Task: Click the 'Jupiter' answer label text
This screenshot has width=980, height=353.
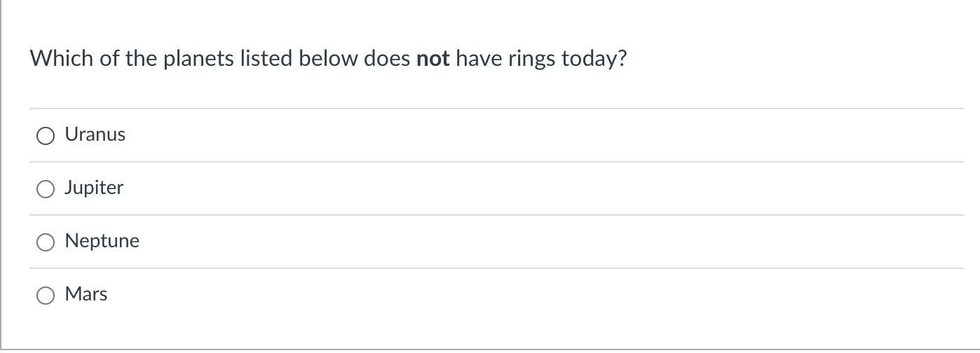Action: [94, 188]
